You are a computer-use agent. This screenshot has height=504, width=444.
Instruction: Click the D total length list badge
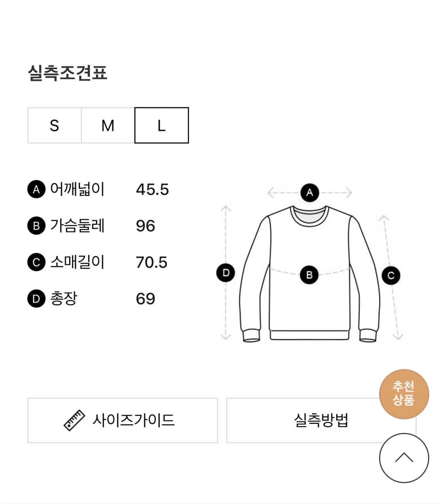pyautogui.click(x=36, y=299)
